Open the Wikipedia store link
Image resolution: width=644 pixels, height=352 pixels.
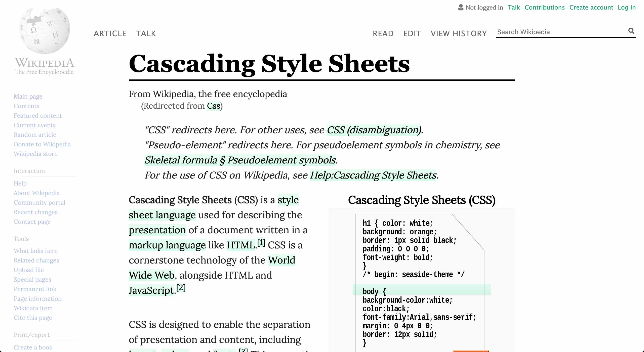click(35, 154)
